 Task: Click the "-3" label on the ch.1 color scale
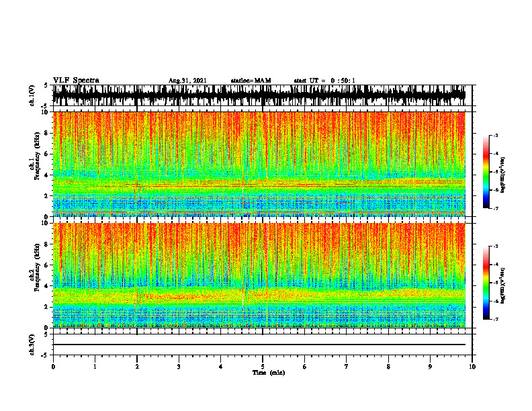496,135
